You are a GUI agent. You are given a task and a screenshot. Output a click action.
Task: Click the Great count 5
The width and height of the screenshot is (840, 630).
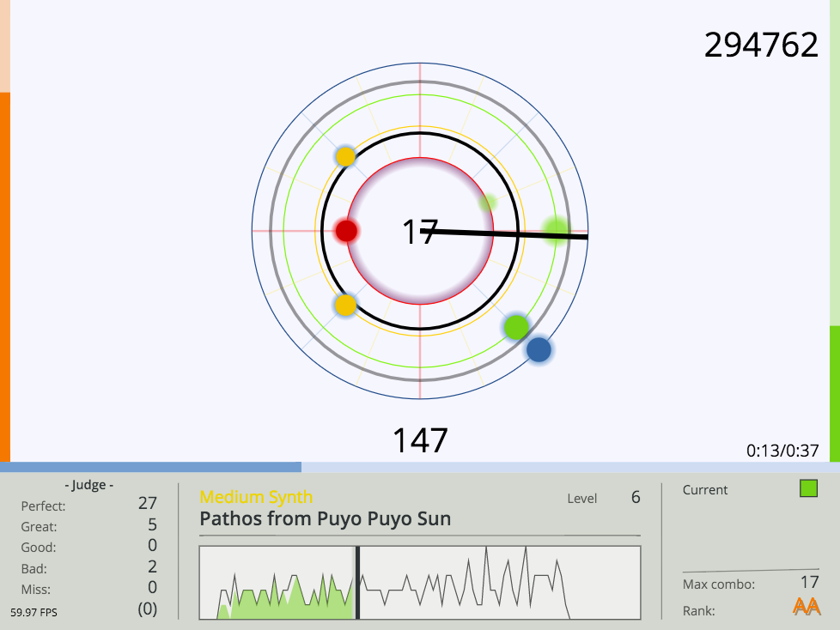[152, 524]
